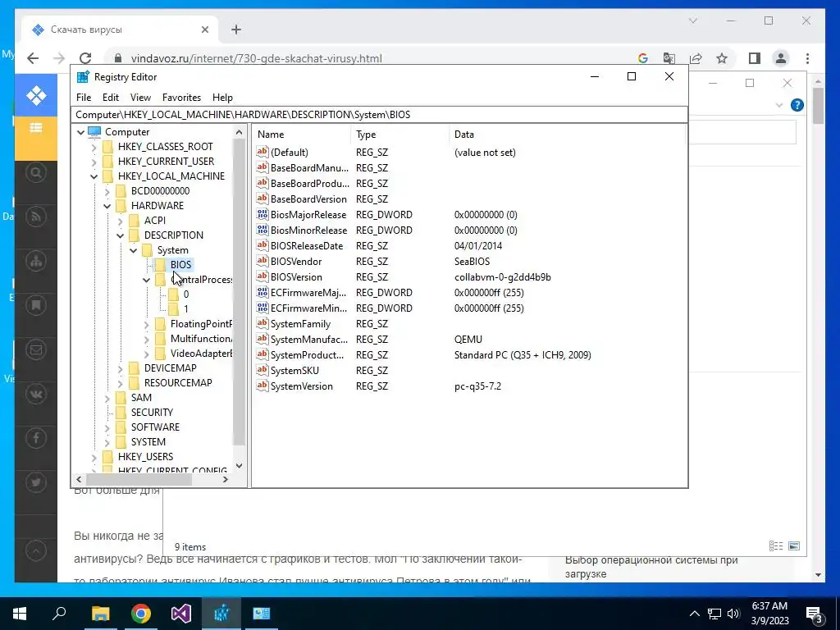Expand the BCD00000000 key

click(107, 190)
